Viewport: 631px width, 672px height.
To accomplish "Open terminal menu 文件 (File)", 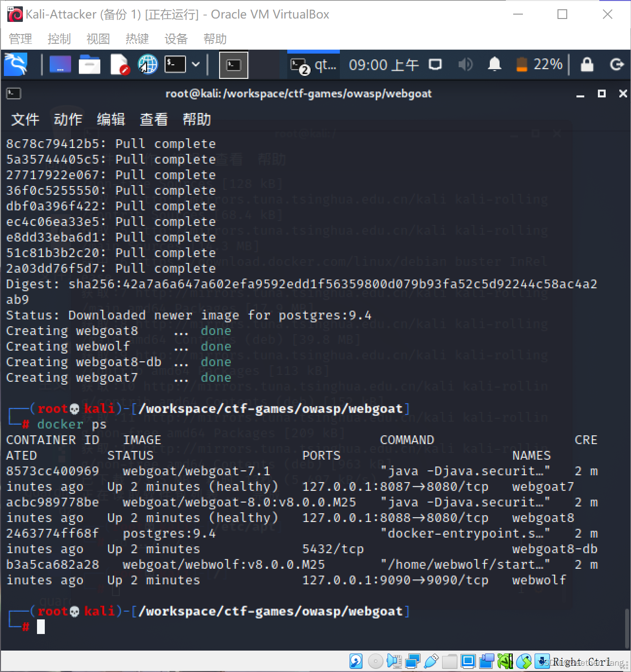I will pyautogui.click(x=25, y=119).
